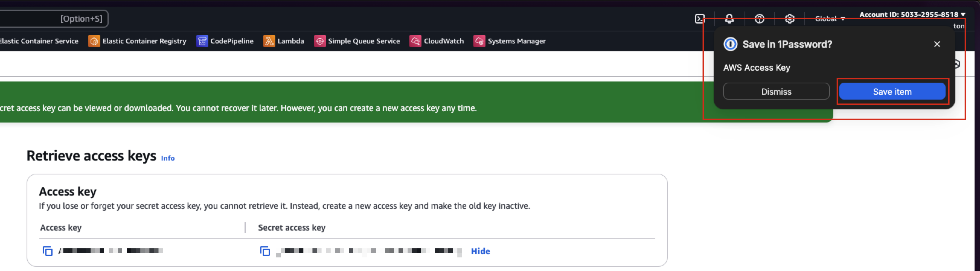The height and width of the screenshot is (271, 980).
Task: Click Save item in 1Password
Action: point(892,92)
